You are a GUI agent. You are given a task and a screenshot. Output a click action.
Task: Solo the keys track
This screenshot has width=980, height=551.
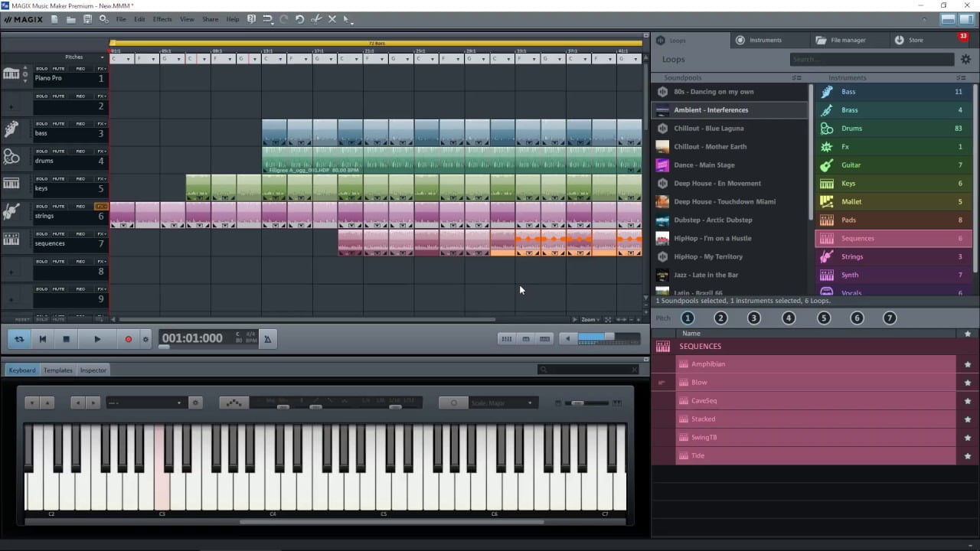41,179
